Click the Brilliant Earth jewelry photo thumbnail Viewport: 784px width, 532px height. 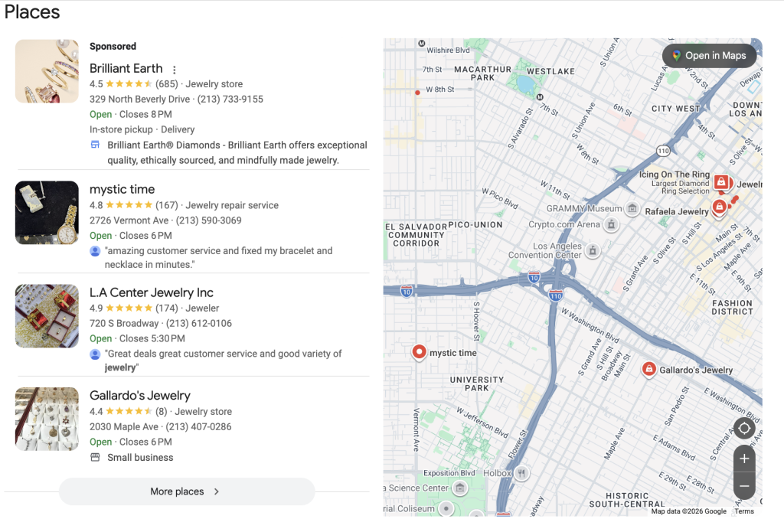click(x=46, y=70)
